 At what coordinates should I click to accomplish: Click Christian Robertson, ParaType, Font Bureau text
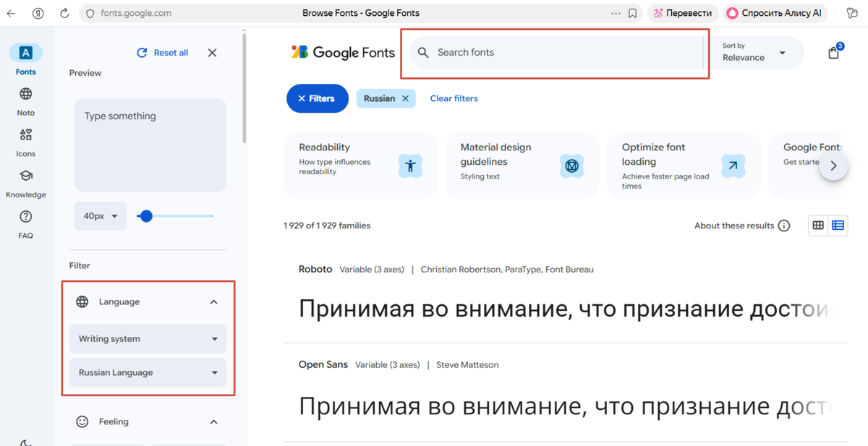(x=507, y=269)
